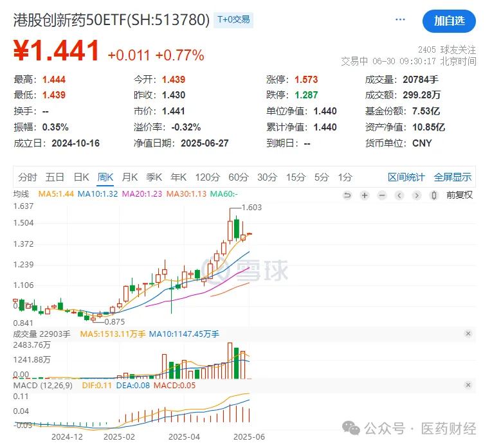Screen dimensions: 492x448
Task: Close the MACD indicator panel
Action: [x=468, y=385]
